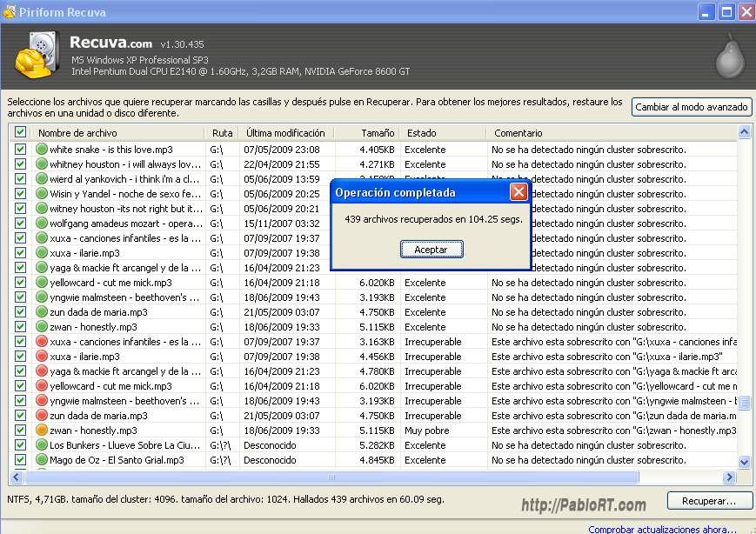Toggle the select-all checkbox in header

(20, 133)
